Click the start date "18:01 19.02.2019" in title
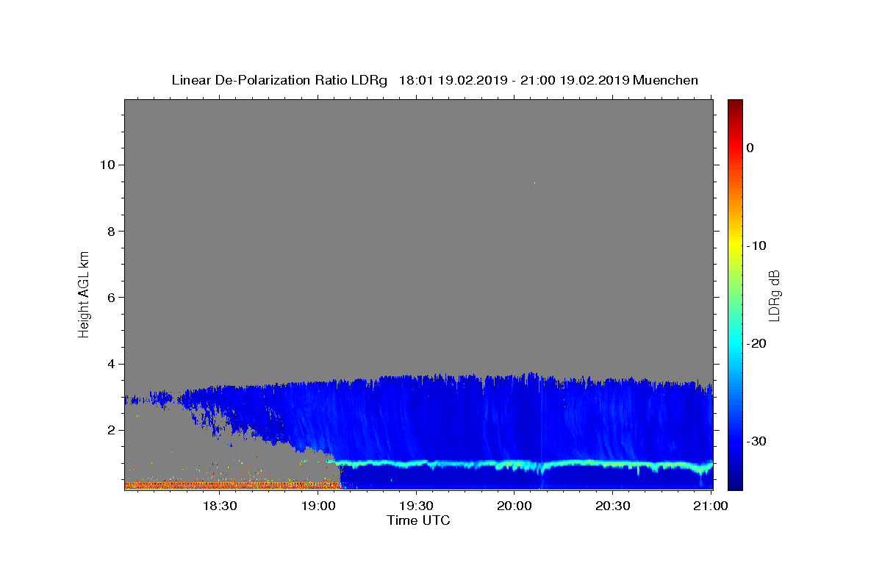882x588 pixels. (453, 80)
